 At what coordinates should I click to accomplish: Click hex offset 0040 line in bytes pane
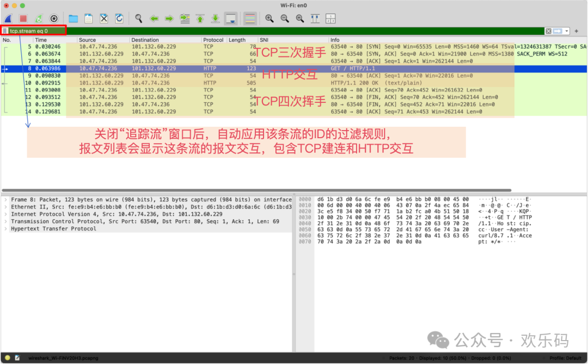coord(305,224)
